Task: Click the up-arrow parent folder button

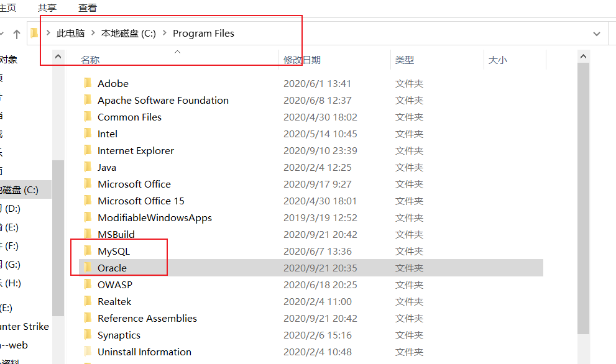Action: click(17, 34)
